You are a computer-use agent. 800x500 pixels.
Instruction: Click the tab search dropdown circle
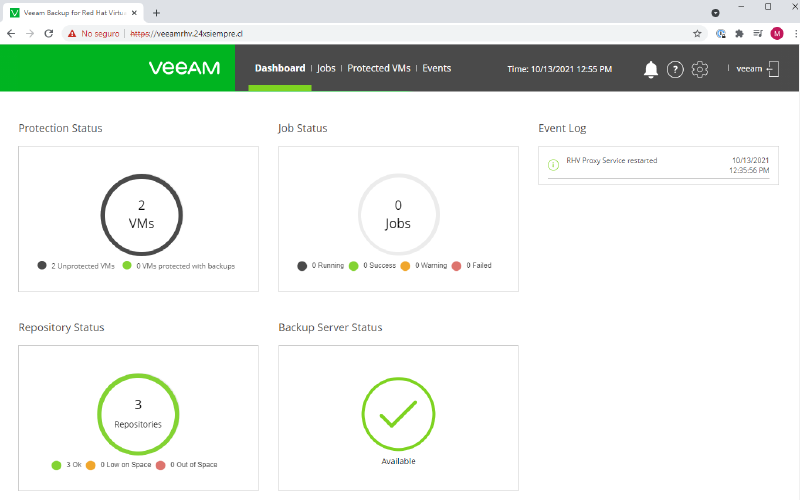point(715,13)
